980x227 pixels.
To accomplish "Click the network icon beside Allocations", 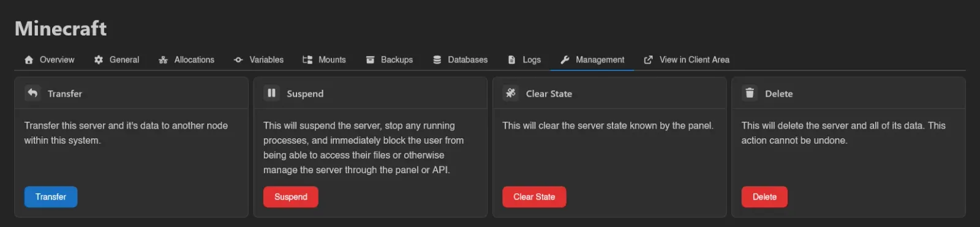I will pyautogui.click(x=163, y=60).
